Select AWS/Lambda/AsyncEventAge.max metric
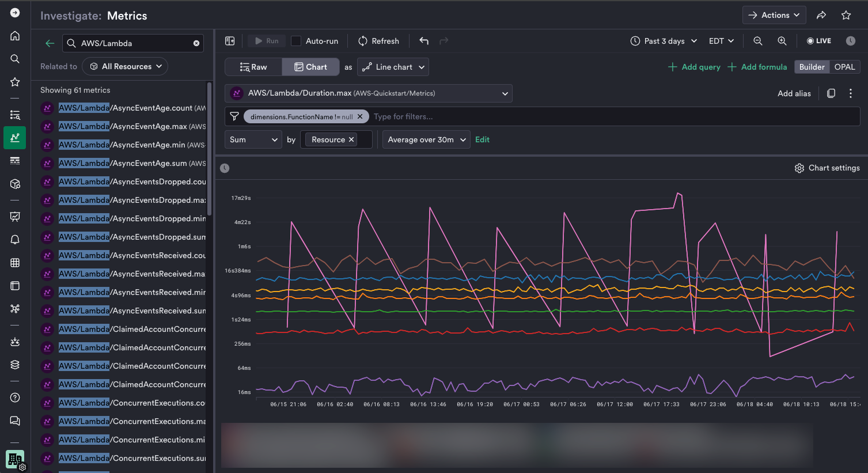Image resolution: width=868 pixels, height=473 pixels. 123,126
